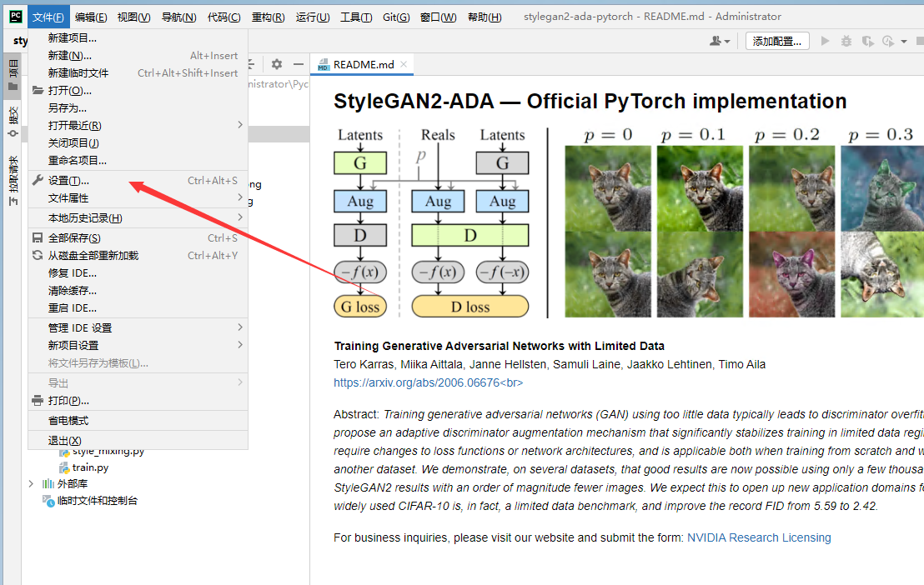Open the folder icon next to 打开(O)
Viewport: 924px width, 585px height.
point(38,90)
